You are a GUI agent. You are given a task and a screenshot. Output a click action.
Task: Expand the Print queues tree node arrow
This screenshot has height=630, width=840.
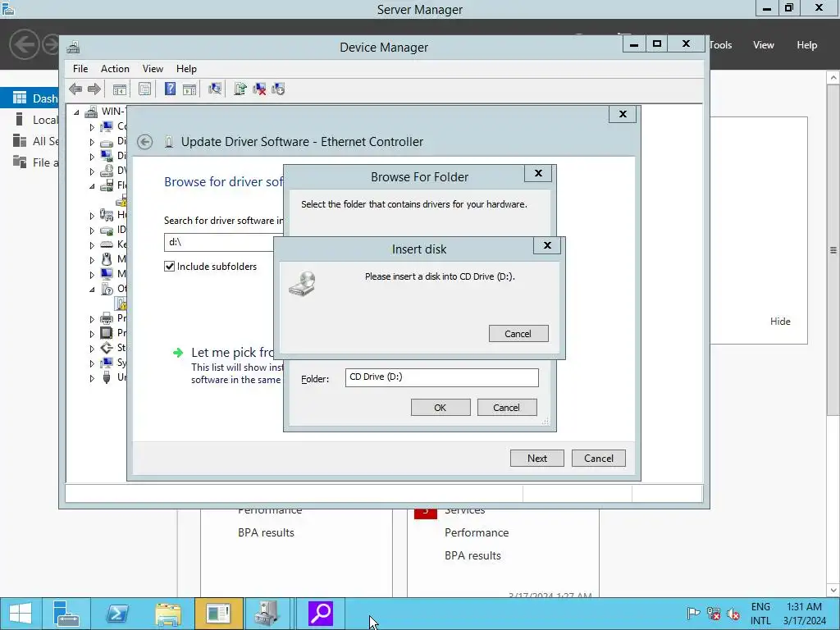pyautogui.click(x=92, y=319)
